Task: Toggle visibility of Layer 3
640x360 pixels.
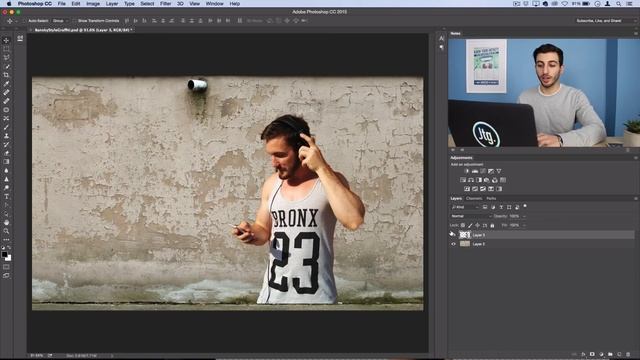Action: (x=453, y=235)
